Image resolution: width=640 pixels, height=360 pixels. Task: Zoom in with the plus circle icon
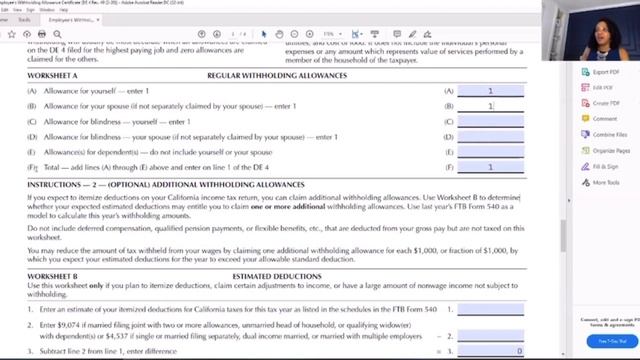coord(310,34)
